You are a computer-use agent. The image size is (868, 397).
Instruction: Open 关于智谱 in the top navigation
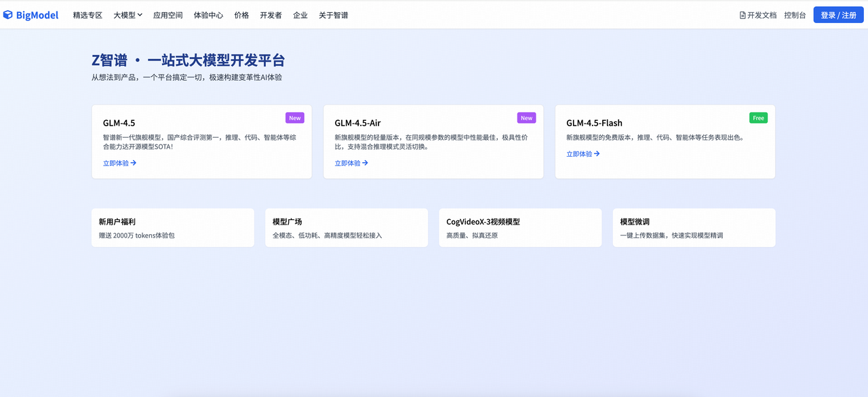(334, 15)
